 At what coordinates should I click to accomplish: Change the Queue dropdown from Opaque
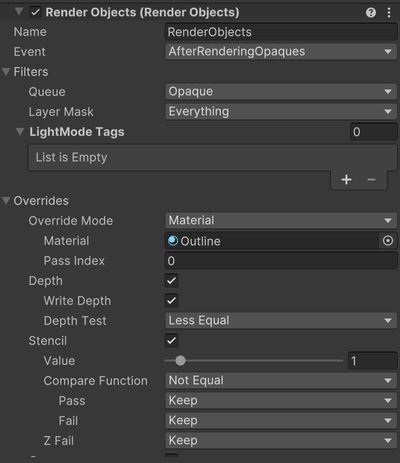[281, 92]
